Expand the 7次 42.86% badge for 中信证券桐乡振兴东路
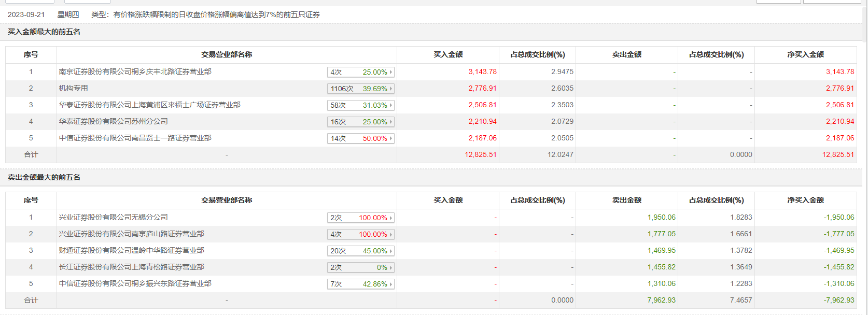 pyautogui.click(x=360, y=284)
